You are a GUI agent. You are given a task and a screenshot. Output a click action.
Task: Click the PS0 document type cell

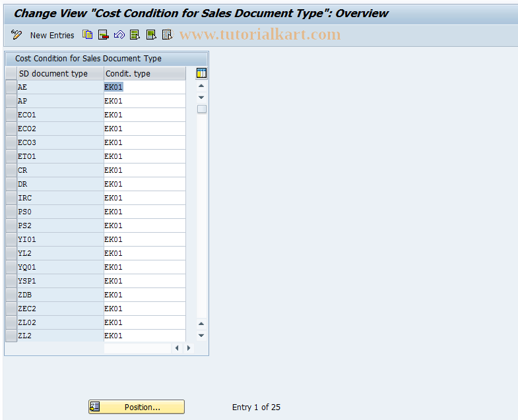(60, 212)
